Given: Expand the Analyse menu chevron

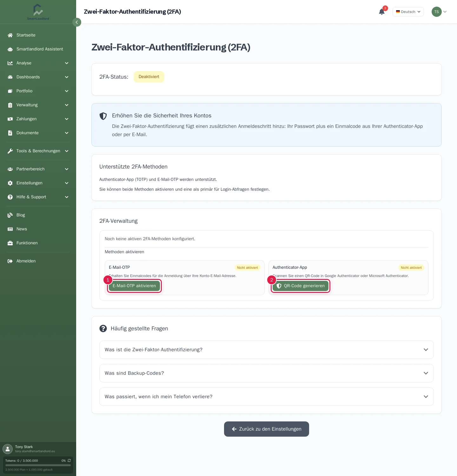Looking at the screenshot, I should [x=67, y=63].
